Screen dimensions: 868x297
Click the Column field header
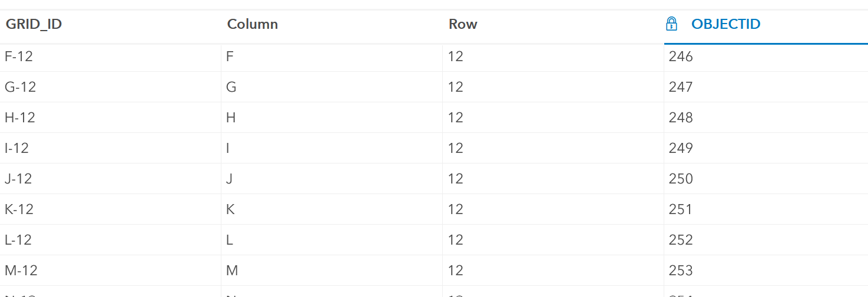(253, 24)
